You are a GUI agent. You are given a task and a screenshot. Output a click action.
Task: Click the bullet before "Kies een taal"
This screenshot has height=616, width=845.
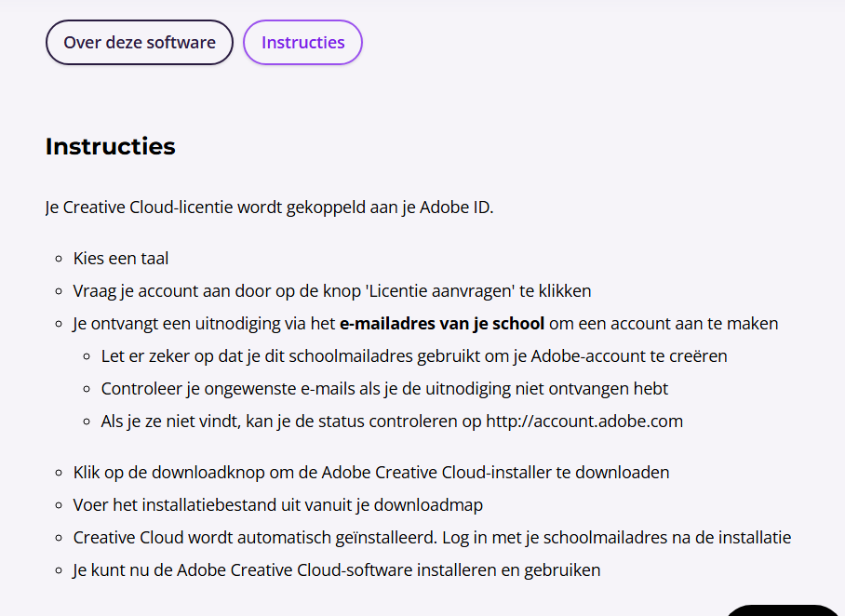[59, 259]
